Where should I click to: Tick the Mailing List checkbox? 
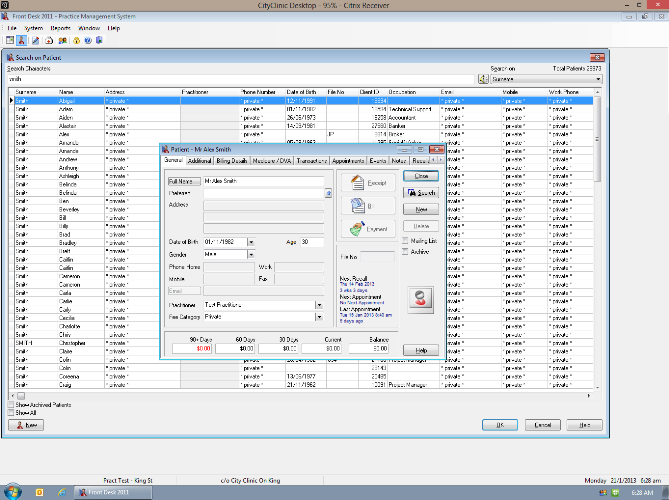point(407,241)
